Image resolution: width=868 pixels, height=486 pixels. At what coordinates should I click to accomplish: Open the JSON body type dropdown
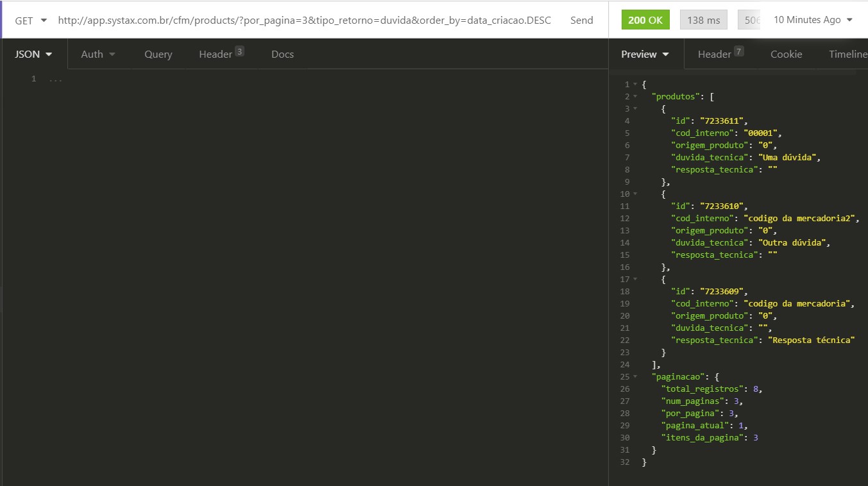click(x=33, y=54)
